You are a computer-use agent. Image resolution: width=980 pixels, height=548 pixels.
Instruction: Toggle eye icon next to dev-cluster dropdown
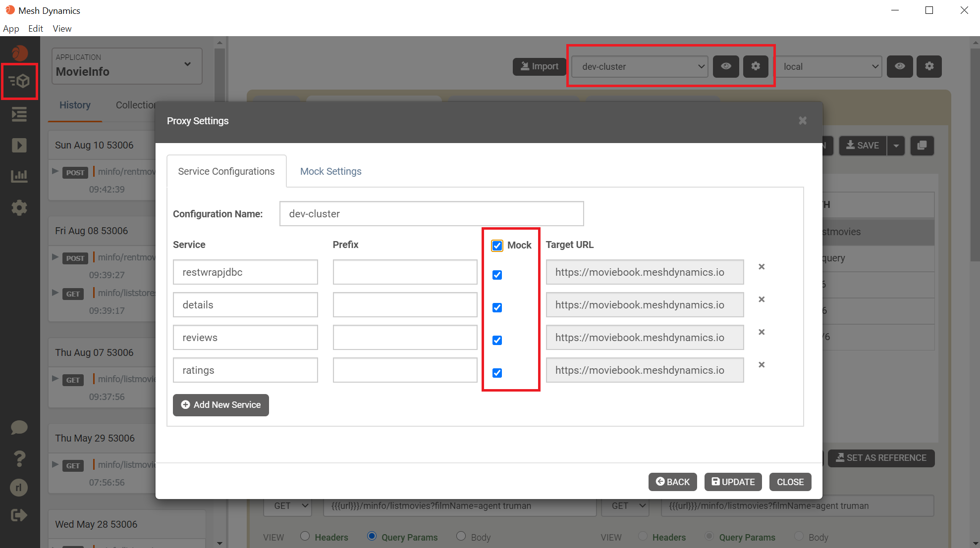pyautogui.click(x=726, y=66)
